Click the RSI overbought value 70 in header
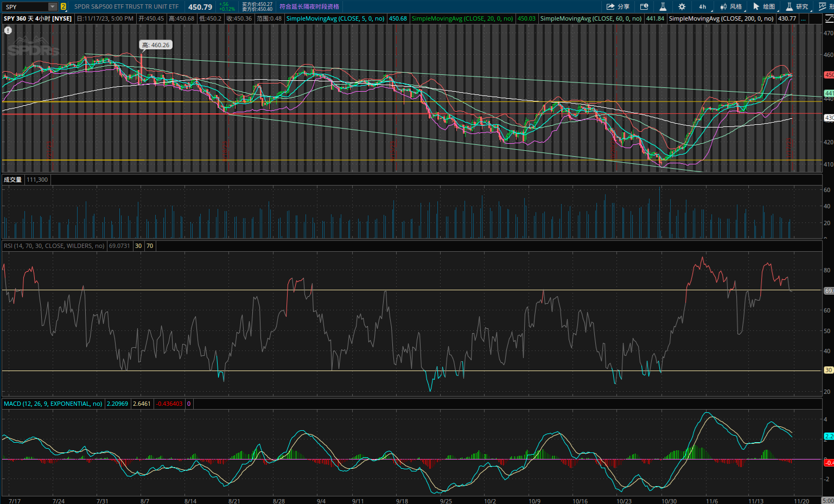This screenshot has height=504, width=834. (x=150, y=246)
